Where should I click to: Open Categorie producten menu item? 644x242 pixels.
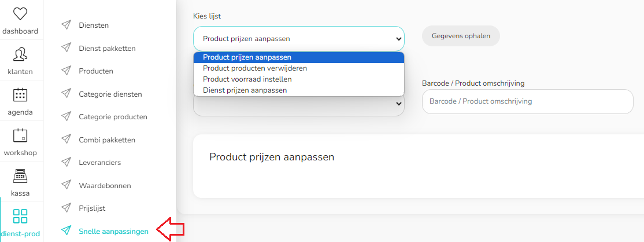113,117
